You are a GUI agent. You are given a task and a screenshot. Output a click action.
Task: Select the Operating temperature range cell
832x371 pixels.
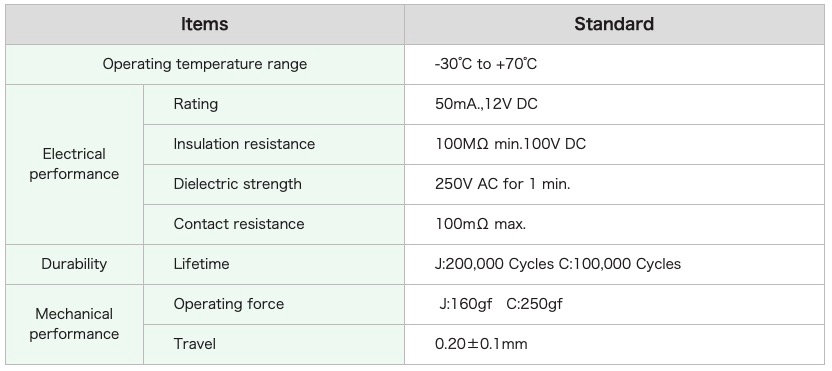pyautogui.click(x=205, y=64)
